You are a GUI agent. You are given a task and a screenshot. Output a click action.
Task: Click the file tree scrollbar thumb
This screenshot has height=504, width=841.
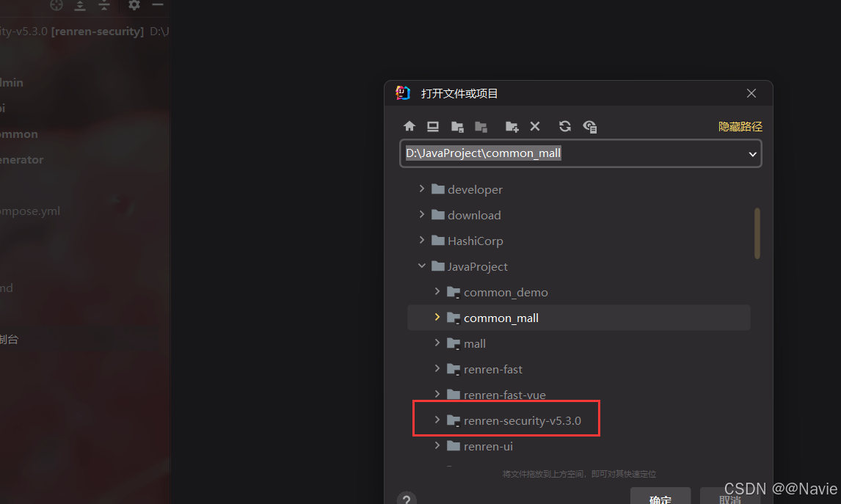click(757, 233)
